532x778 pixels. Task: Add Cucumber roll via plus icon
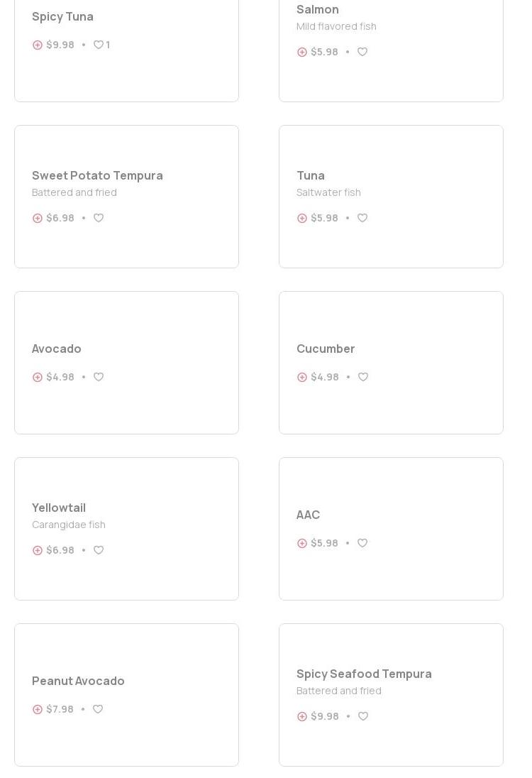[x=302, y=377]
